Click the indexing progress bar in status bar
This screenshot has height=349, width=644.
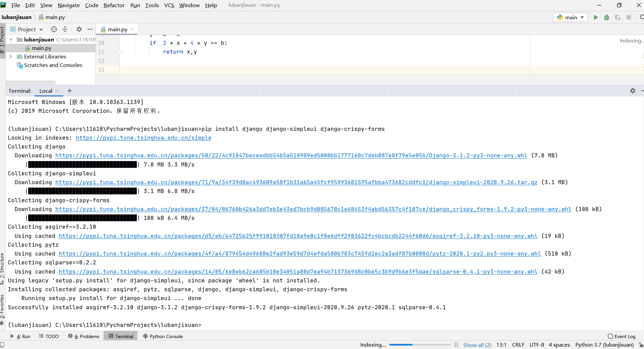420,345
